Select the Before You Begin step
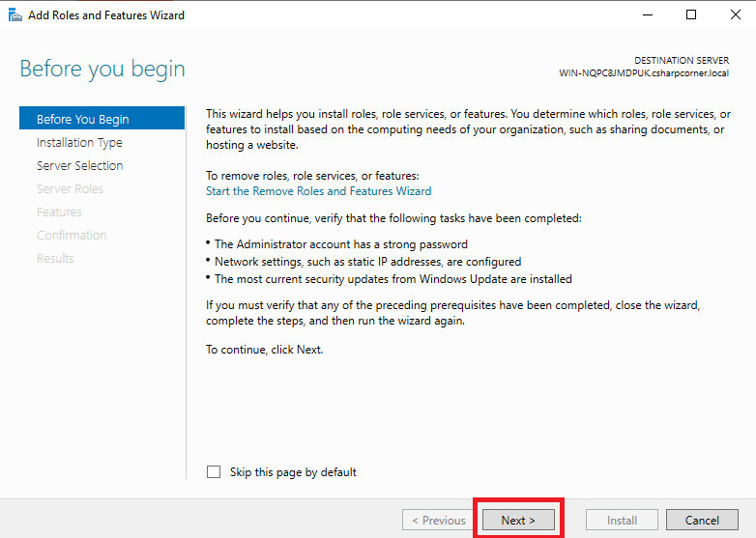Screen dimensions: 756x538 82,119
